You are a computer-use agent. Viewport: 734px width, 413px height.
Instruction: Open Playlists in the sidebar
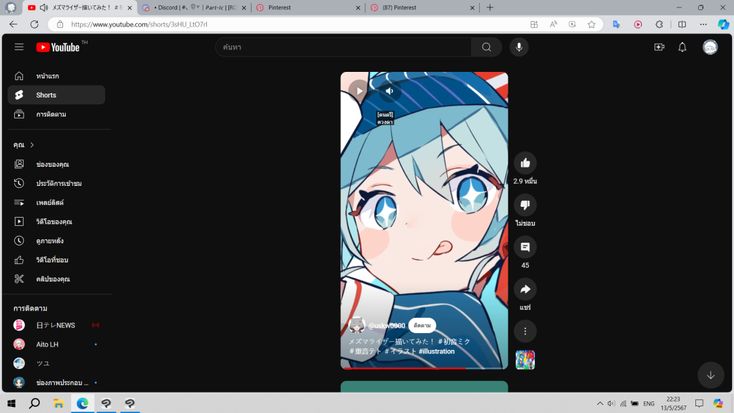coord(57,202)
